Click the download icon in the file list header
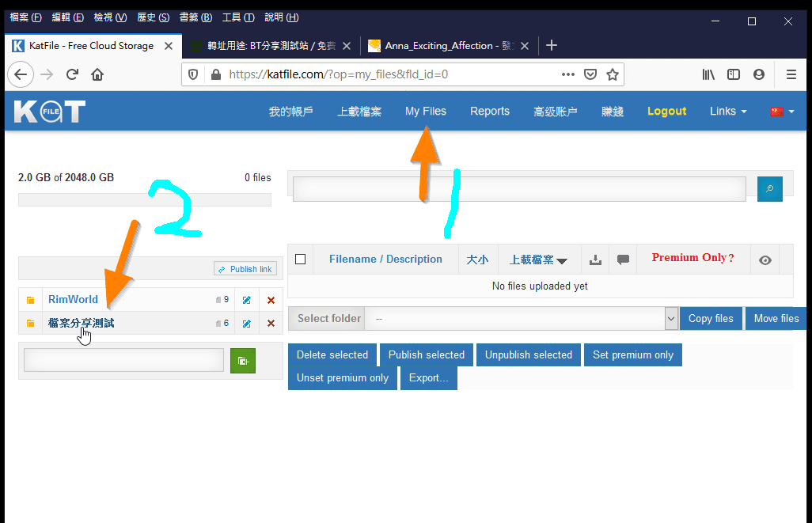This screenshot has height=523, width=812. point(594,259)
